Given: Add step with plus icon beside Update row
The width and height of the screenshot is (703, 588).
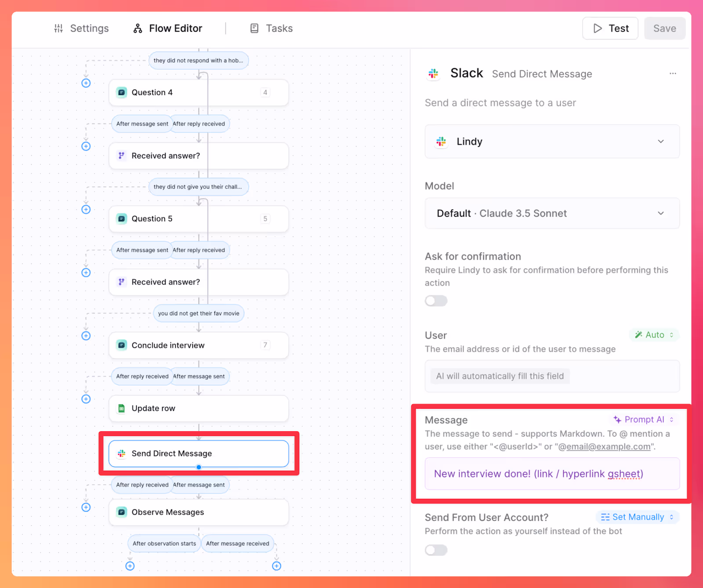Looking at the screenshot, I should click(86, 399).
